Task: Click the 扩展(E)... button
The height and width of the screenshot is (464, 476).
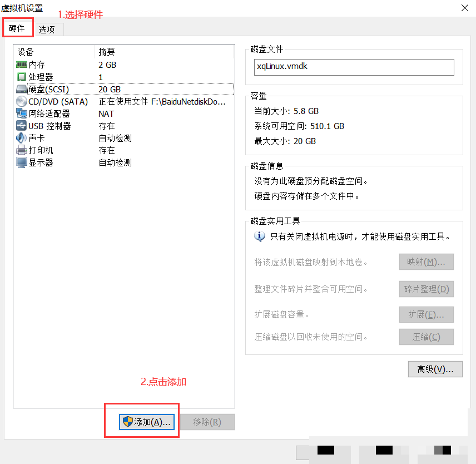Action: (426, 314)
